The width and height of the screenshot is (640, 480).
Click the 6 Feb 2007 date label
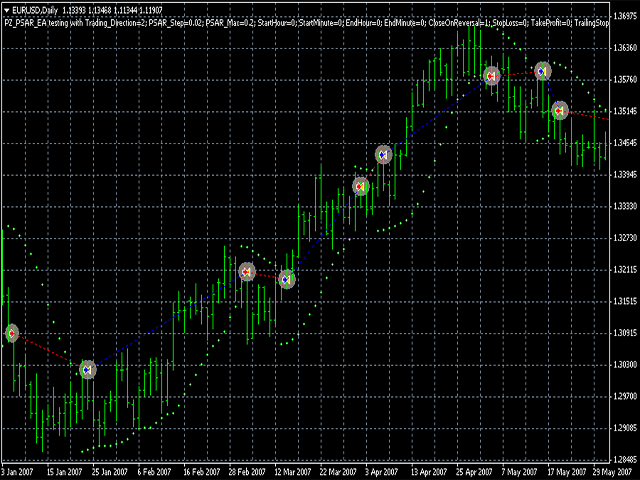(x=154, y=473)
